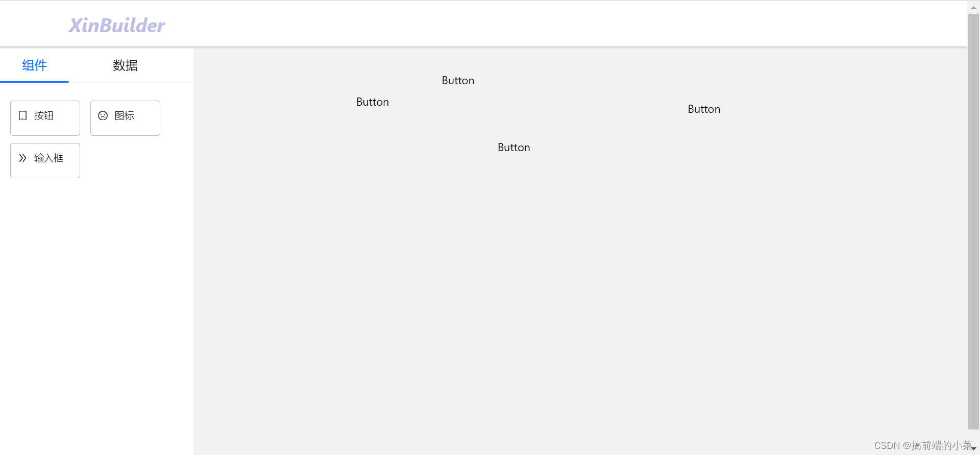The width and height of the screenshot is (980, 455).
Task: Click the rightmost Button on the canvas
Action: [x=704, y=109]
